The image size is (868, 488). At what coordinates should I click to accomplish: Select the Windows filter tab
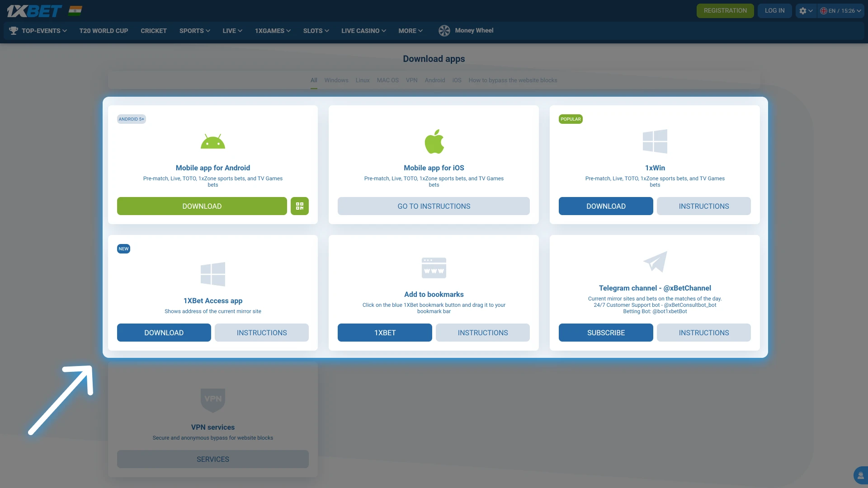coord(336,80)
